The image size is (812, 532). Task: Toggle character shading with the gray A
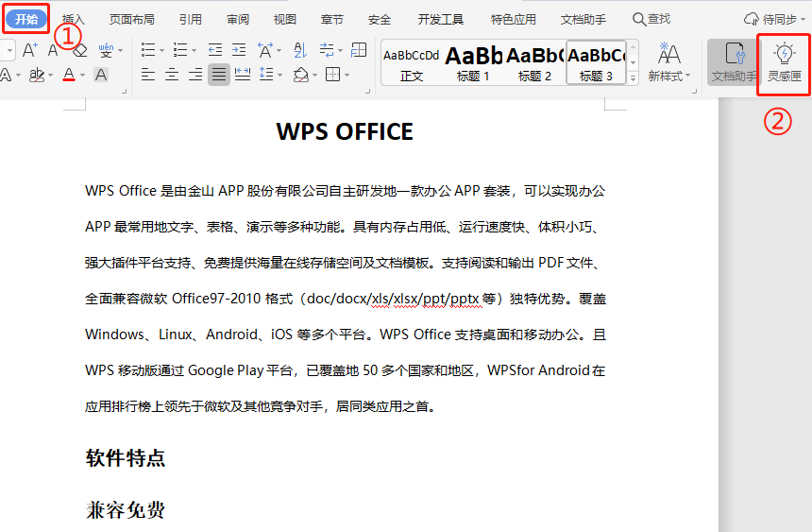[x=101, y=76]
